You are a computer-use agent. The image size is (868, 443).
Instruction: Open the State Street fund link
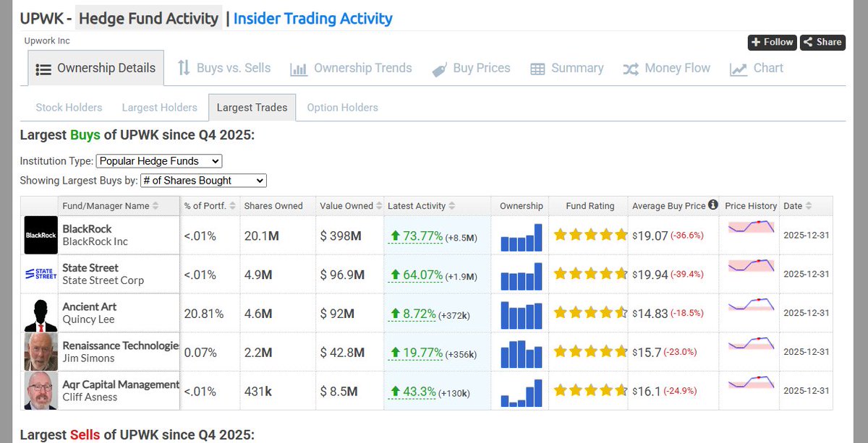point(90,268)
